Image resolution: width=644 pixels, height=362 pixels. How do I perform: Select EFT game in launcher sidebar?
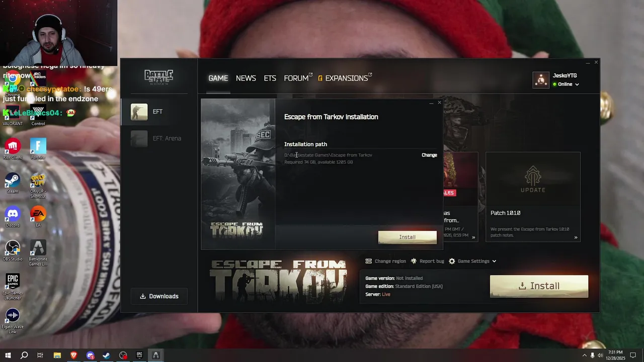(158, 112)
